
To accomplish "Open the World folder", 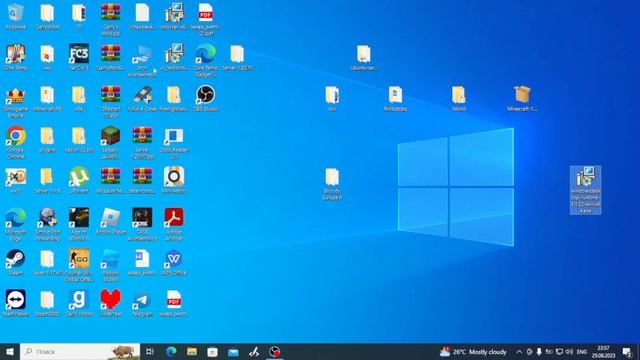I will pyautogui.click(x=458, y=98).
